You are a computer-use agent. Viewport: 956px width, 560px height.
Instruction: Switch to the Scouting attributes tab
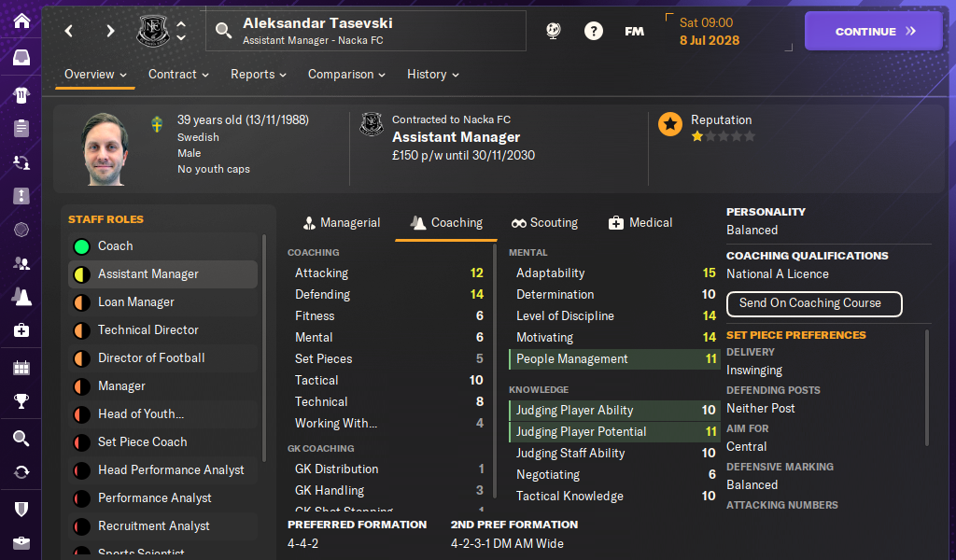(x=545, y=223)
